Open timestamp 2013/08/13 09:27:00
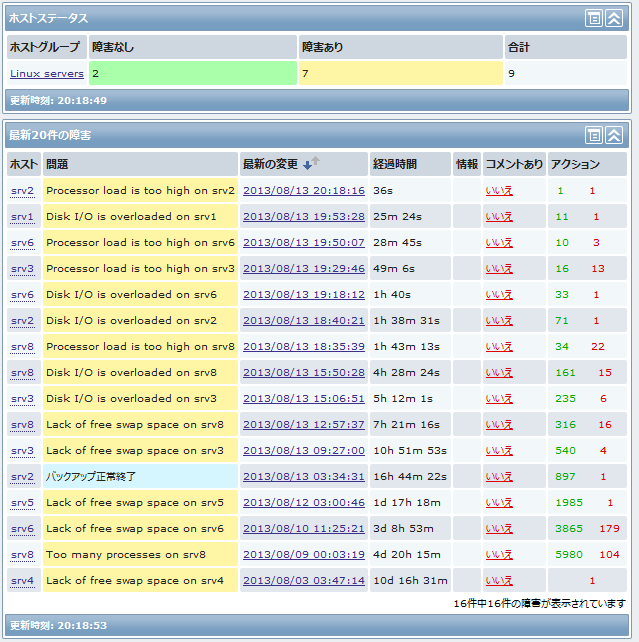 (x=304, y=451)
